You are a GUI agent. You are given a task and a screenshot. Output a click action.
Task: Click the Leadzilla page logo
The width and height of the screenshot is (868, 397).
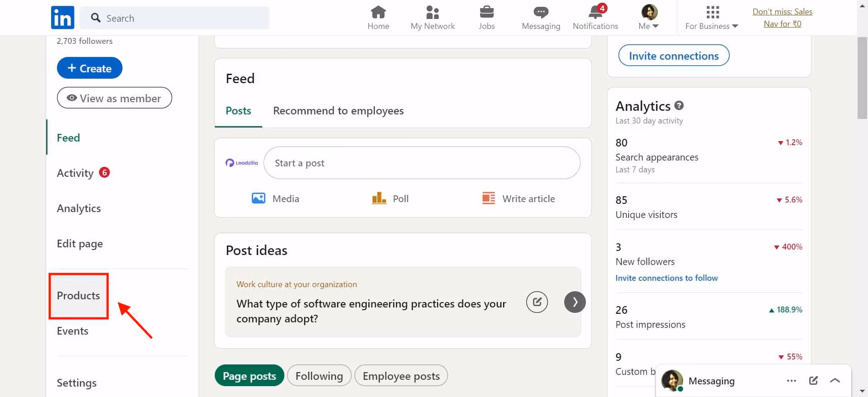click(x=242, y=163)
